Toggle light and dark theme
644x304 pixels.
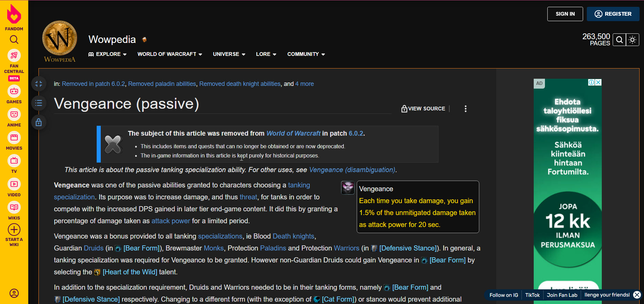pos(632,40)
